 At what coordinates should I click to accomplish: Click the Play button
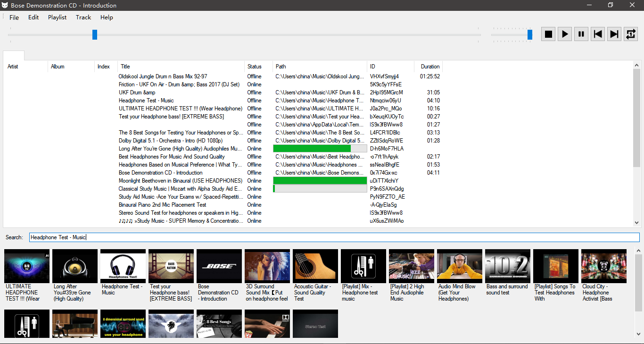pos(565,34)
